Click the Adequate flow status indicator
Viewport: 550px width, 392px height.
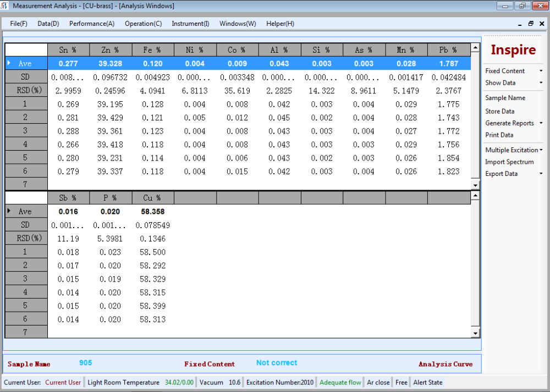tap(340, 382)
